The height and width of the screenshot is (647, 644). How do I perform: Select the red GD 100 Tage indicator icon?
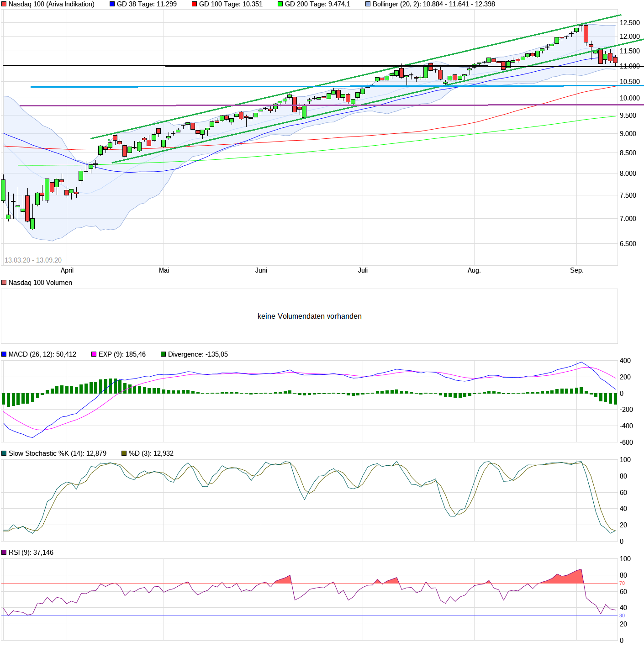pos(194,5)
